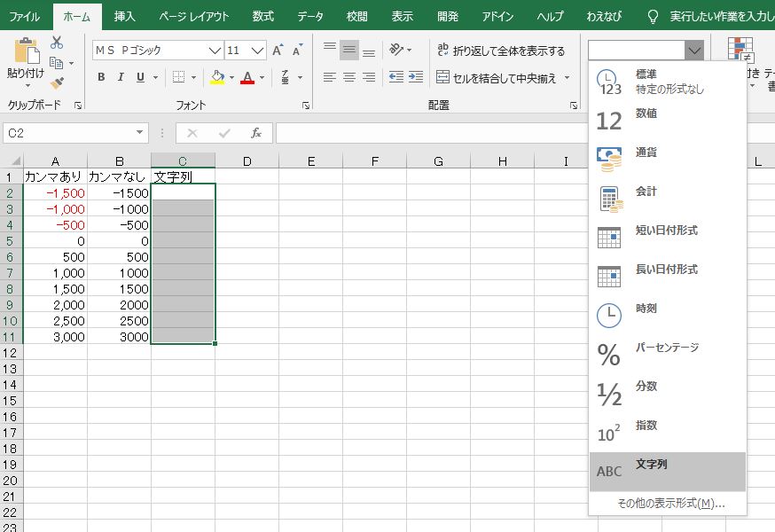Click the Format Painter brush icon
Viewport: 775px width, 532px height.
click(x=57, y=82)
